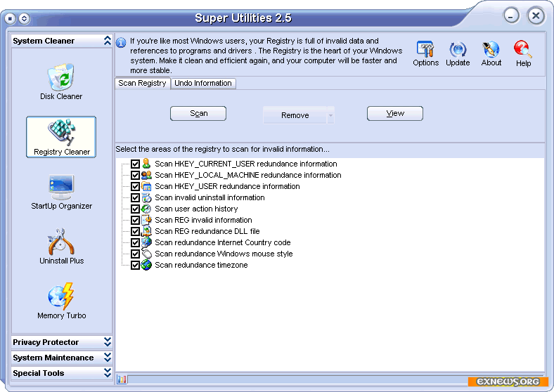Screen dimensions: 554x392
Task: Click the HKEY_CURRENT_USER user icon
Action: (x=146, y=164)
